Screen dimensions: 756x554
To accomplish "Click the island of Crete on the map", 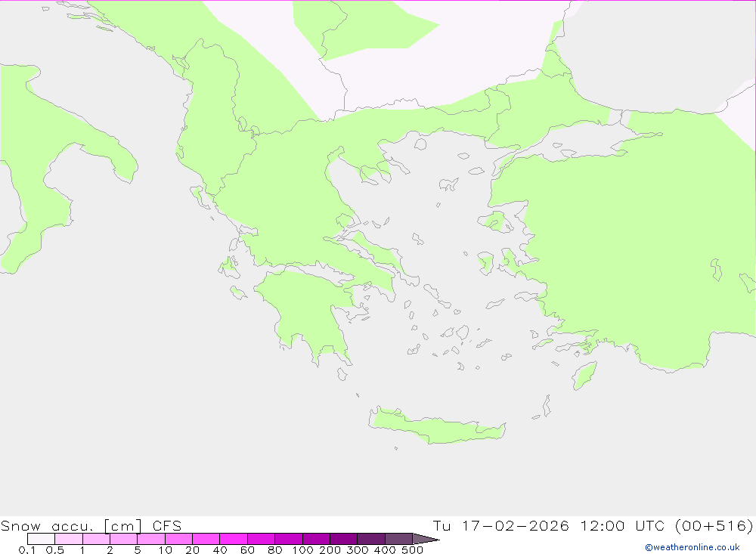I will coord(436,427).
